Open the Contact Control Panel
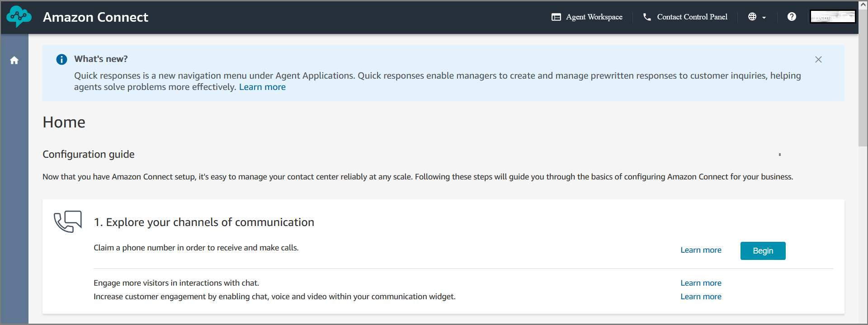 (685, 17)
